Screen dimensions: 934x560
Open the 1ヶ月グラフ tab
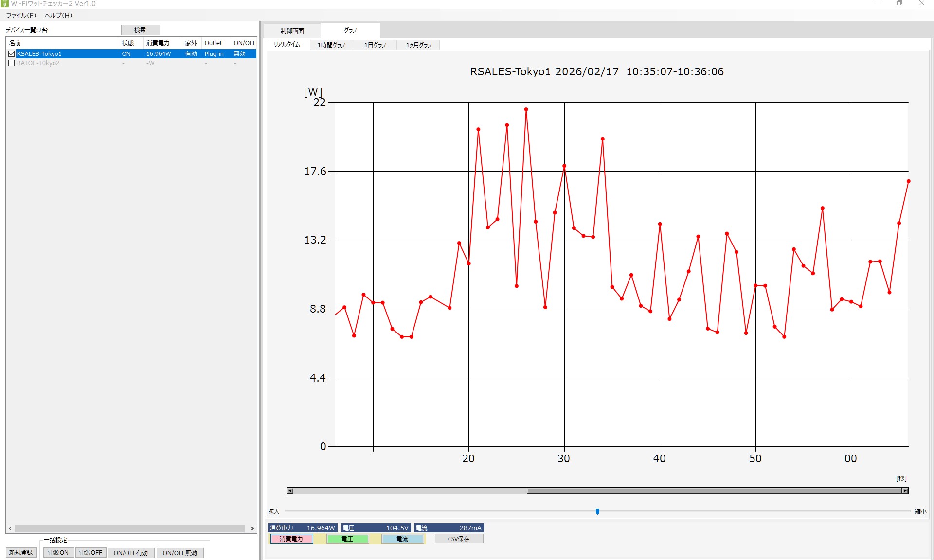(419, 45)
